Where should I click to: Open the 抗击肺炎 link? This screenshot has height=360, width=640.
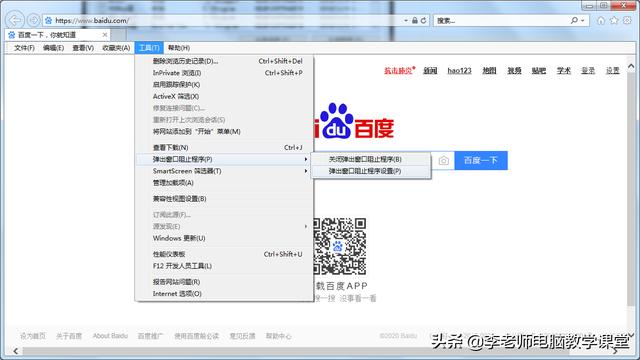[x=399, y=71]
